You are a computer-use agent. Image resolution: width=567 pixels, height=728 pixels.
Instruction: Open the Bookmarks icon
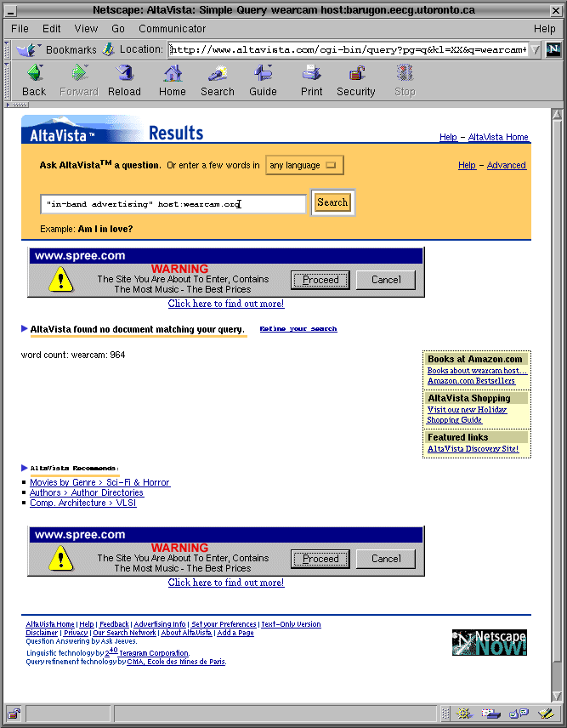[29, 49]
